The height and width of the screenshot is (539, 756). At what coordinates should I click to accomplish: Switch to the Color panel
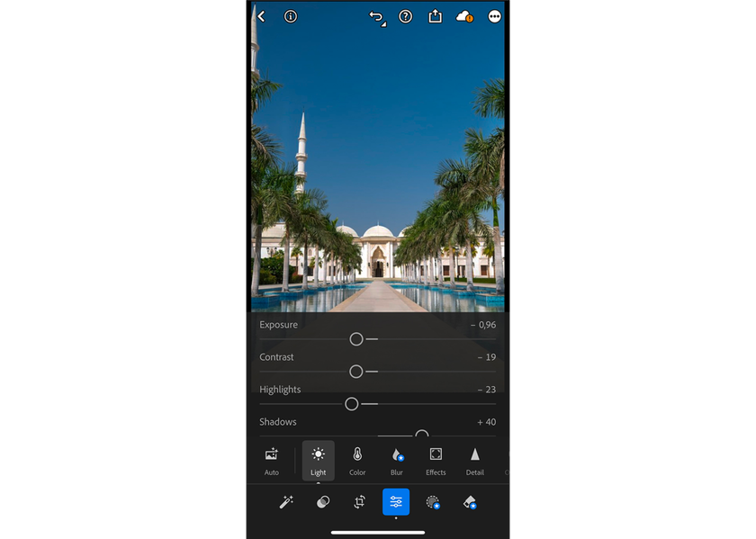point(357,461)
